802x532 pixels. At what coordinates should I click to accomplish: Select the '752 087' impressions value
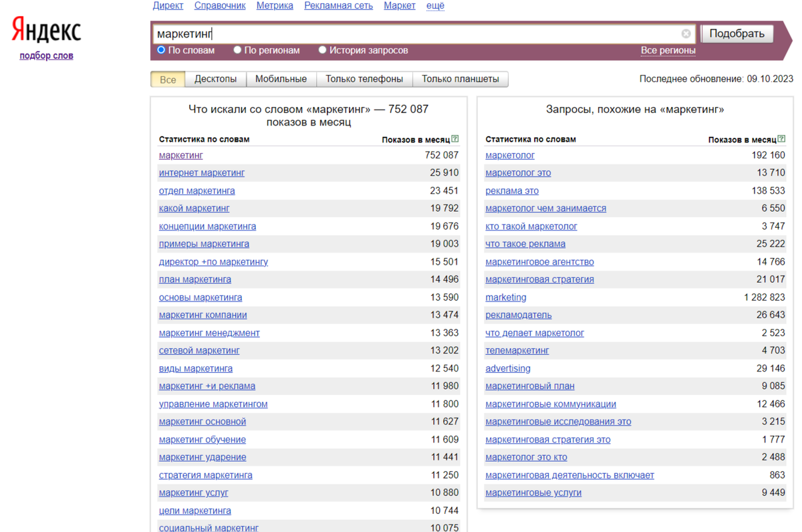[442, 155]
